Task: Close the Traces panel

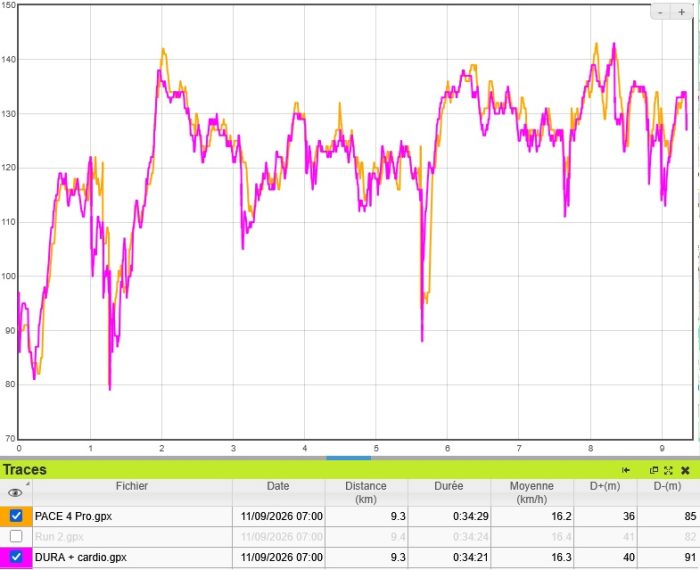Action: (x=685, y=470)
